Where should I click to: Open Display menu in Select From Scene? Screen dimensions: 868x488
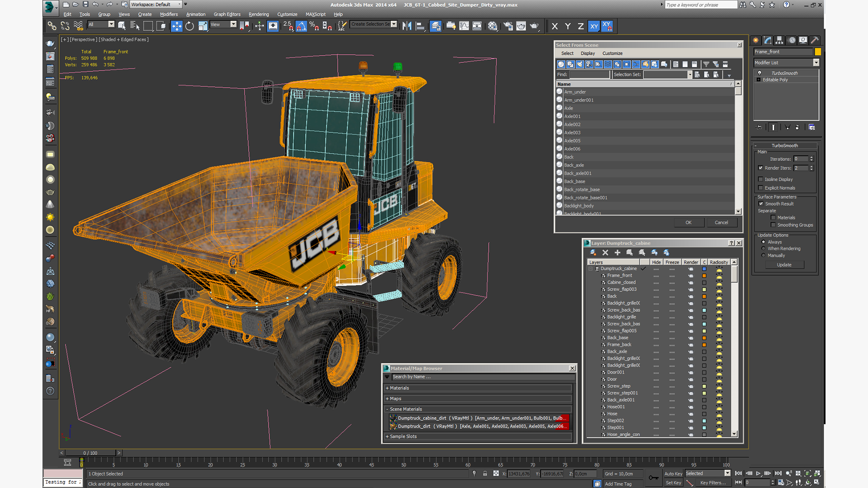point(588,53)
